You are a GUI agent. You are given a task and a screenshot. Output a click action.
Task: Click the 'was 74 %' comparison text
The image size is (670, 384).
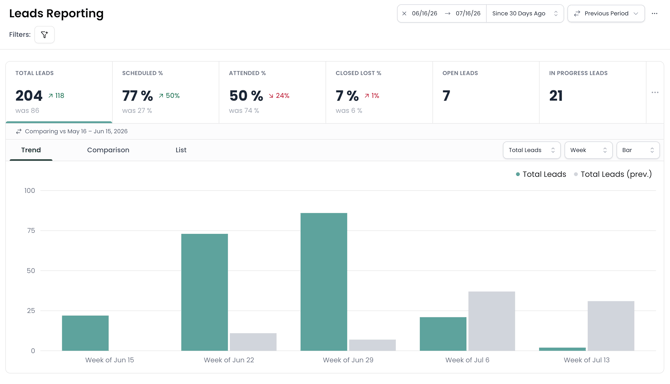244,111
